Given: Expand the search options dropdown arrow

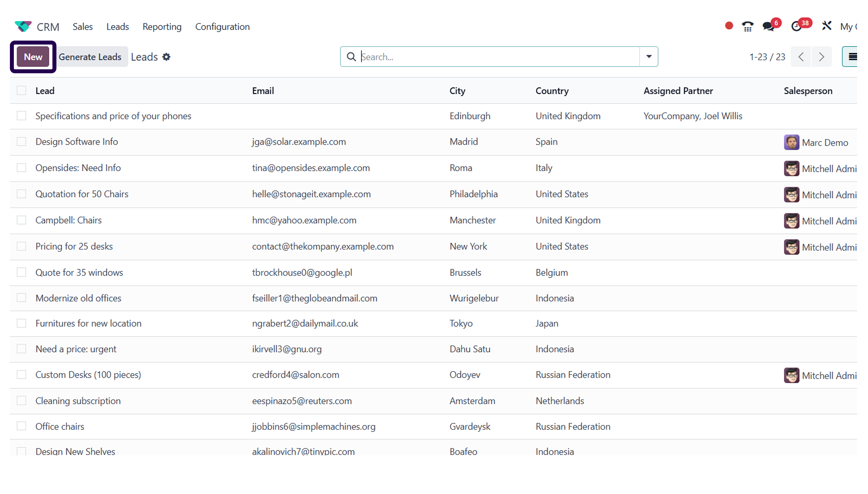Looking at the screenshot, I should 649,57.
